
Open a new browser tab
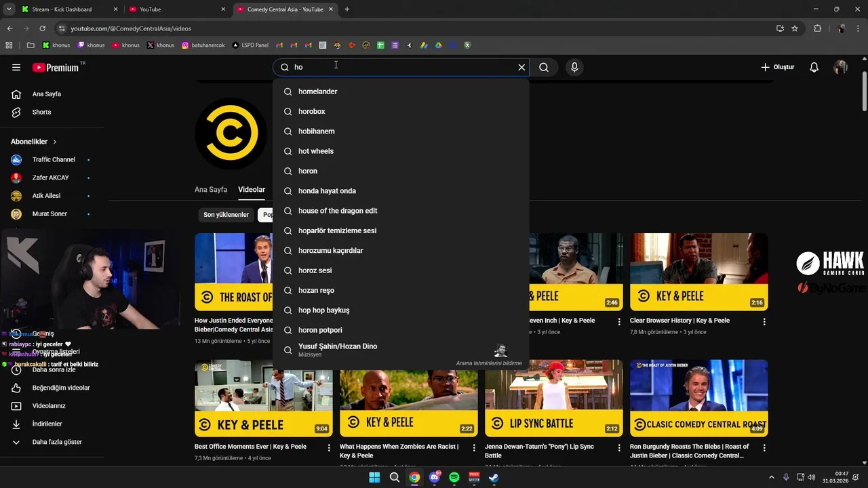[x=347, y=9]
